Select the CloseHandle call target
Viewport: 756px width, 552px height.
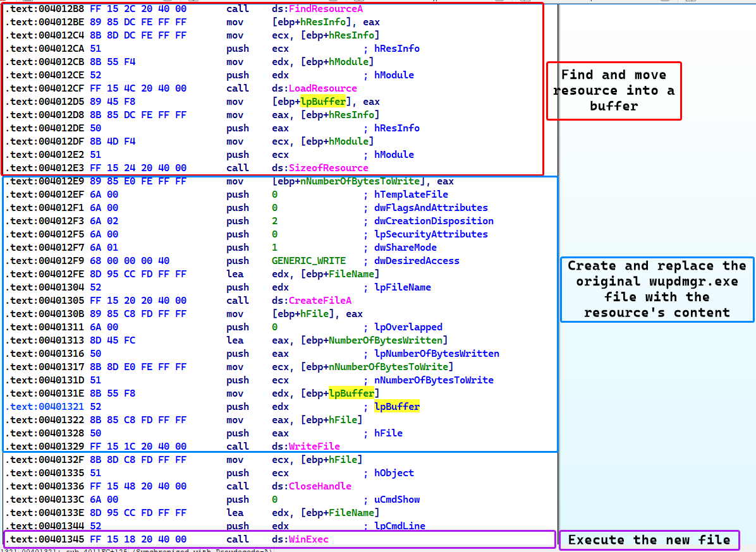click(x=320, y=486)
